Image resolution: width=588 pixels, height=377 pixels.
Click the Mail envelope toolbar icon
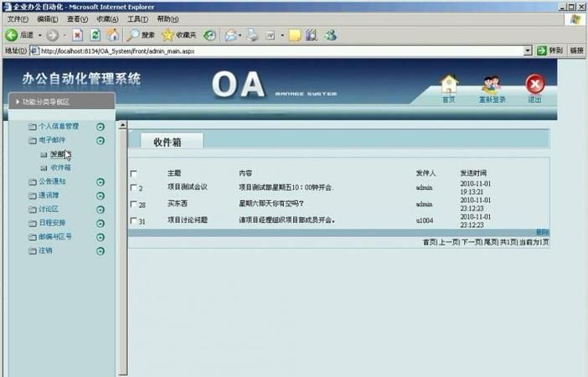tap(230, 35)
